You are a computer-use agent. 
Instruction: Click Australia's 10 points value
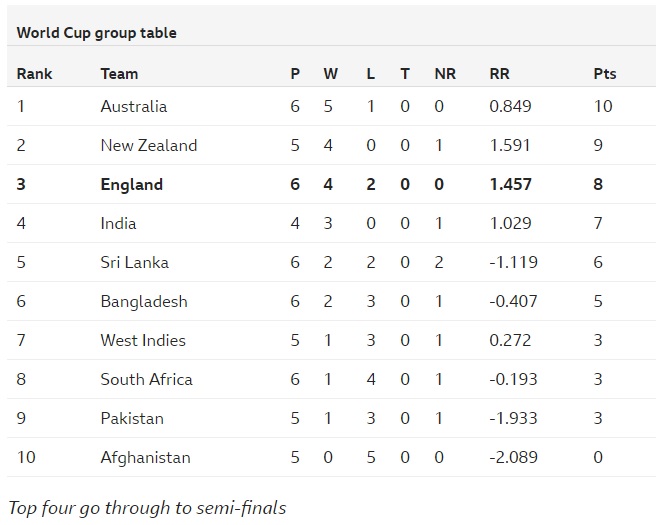602,106
